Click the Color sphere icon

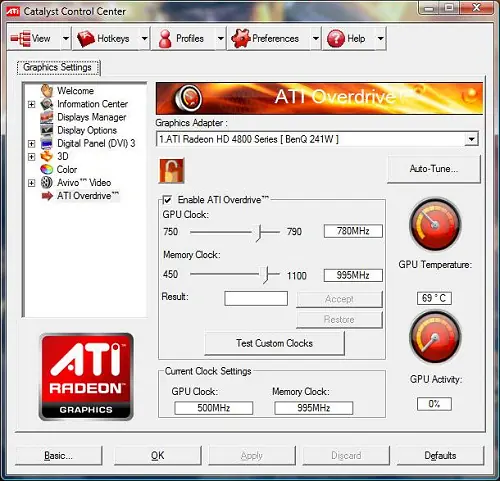pos(47,169)
